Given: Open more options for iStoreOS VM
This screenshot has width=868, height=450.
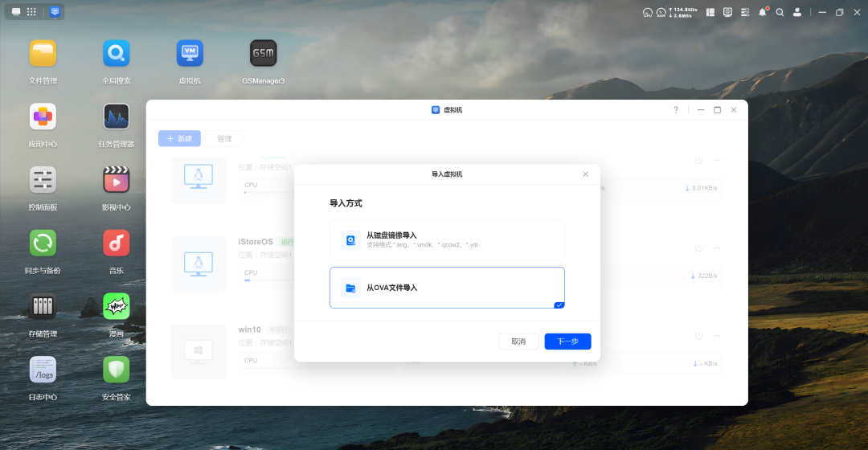Looking at the screenshot, I should tap(717, 248).
